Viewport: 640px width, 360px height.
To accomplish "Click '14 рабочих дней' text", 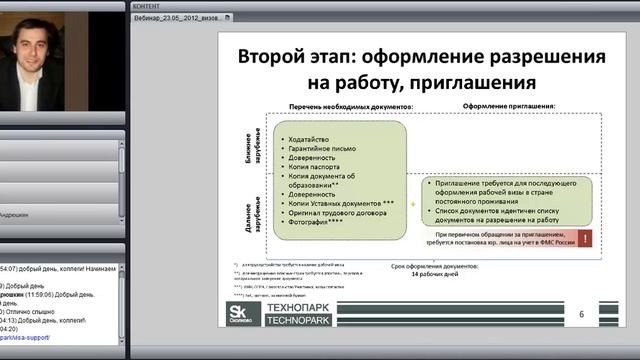I will point(435,274).
